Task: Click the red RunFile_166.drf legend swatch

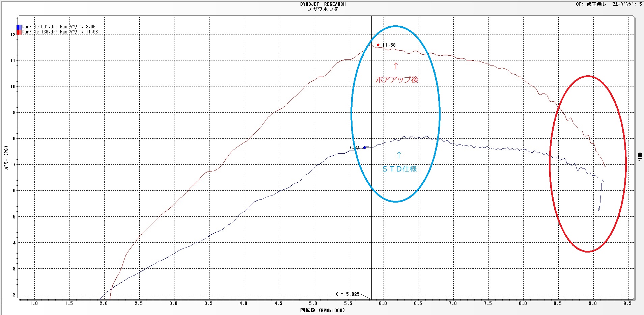Action: [x=19, y=32]
